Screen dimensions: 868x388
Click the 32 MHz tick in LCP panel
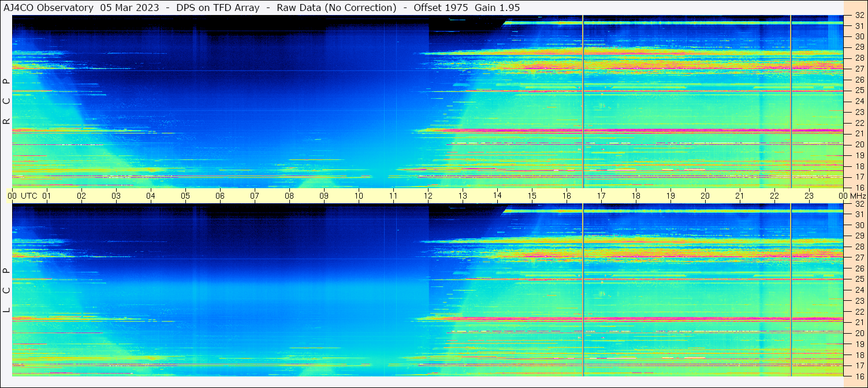pyautogui.click(x=859, y=204)
